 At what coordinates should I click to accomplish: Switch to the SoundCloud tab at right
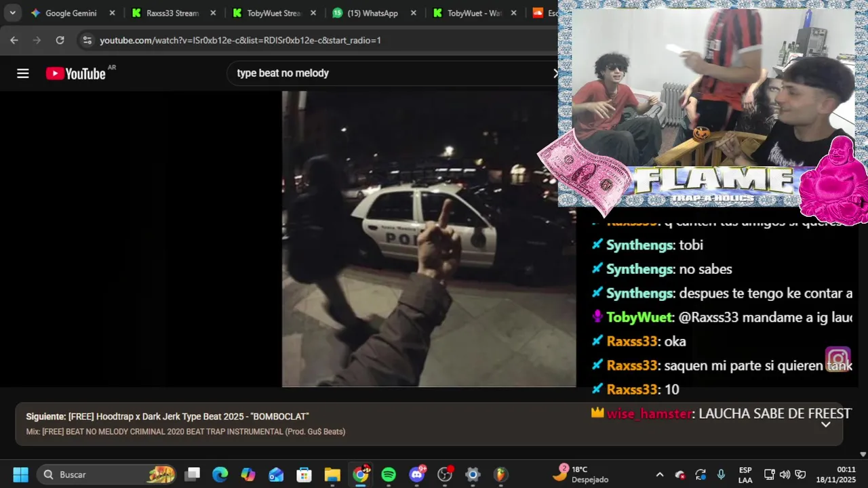(544, 13)
